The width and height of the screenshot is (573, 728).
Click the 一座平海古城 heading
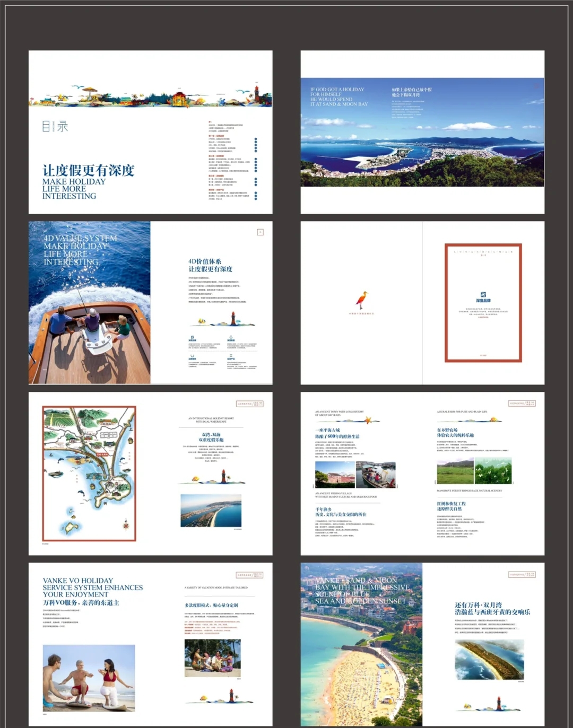(x=327, y=430)
